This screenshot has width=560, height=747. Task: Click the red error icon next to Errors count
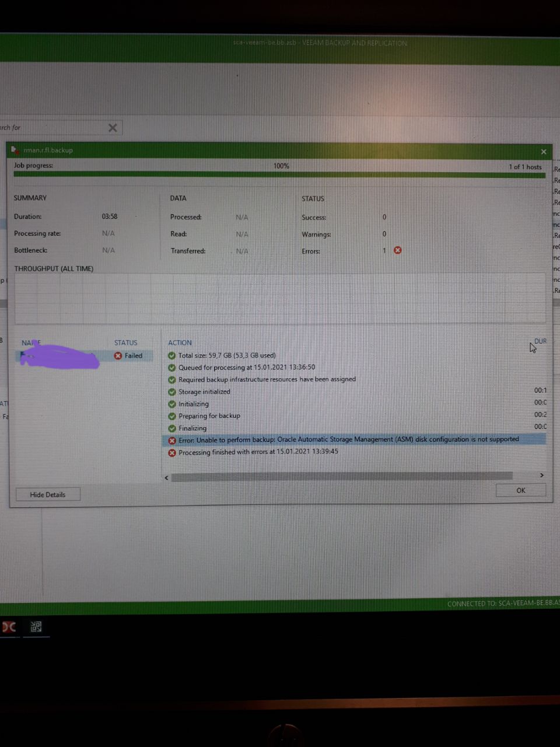coord(397,250)
